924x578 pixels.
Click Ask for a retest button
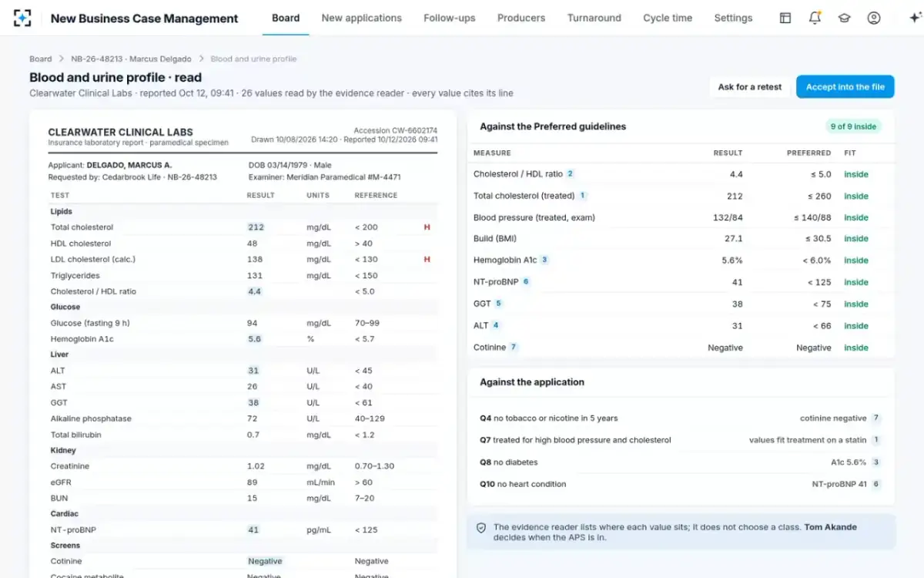(x=750, y=87)
